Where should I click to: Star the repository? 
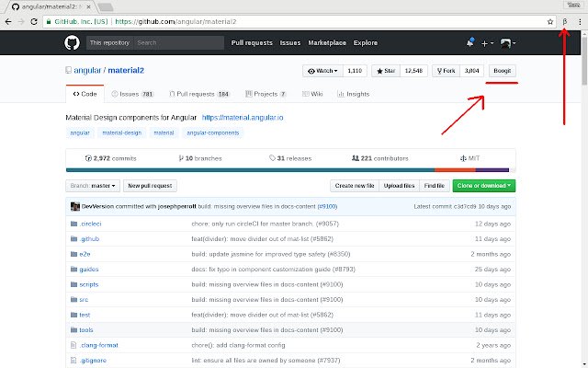point(386,71)
